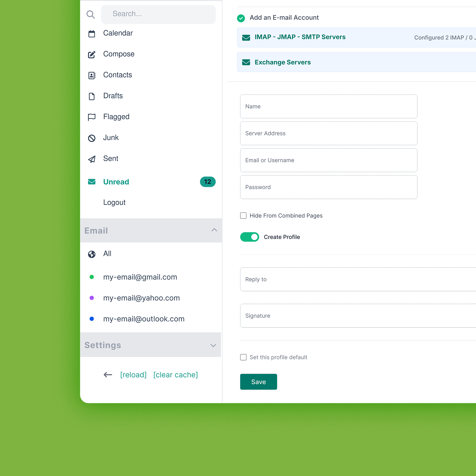The height and width of the screenshot is (476, 476).
Task: Click the Compose pencil icon
Action: (x=92, y=55)
